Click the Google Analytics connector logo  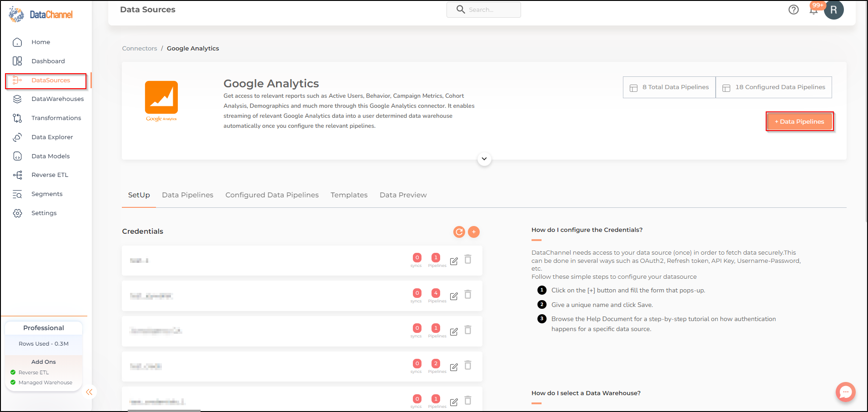(161, 100)
